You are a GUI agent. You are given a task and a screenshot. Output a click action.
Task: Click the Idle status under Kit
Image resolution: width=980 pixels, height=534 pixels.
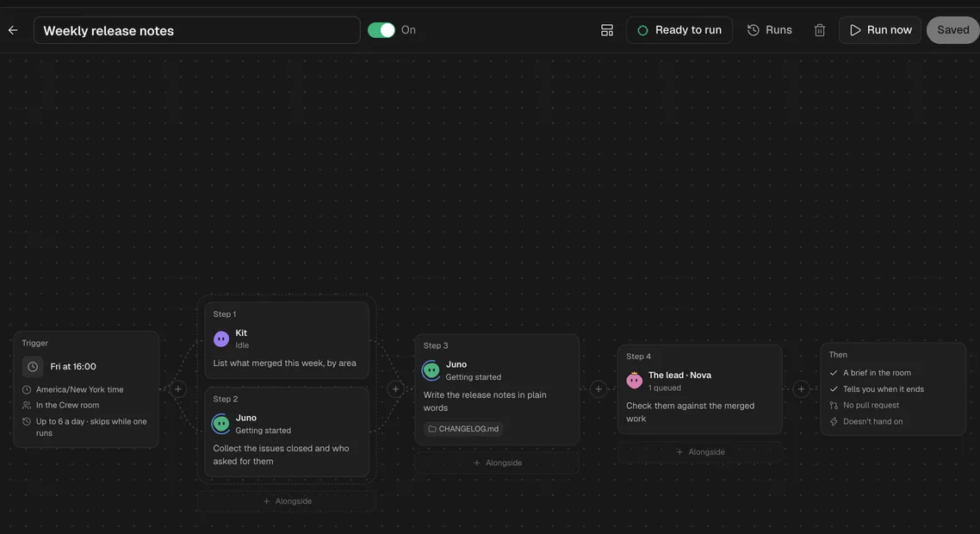tap(242, 345)
